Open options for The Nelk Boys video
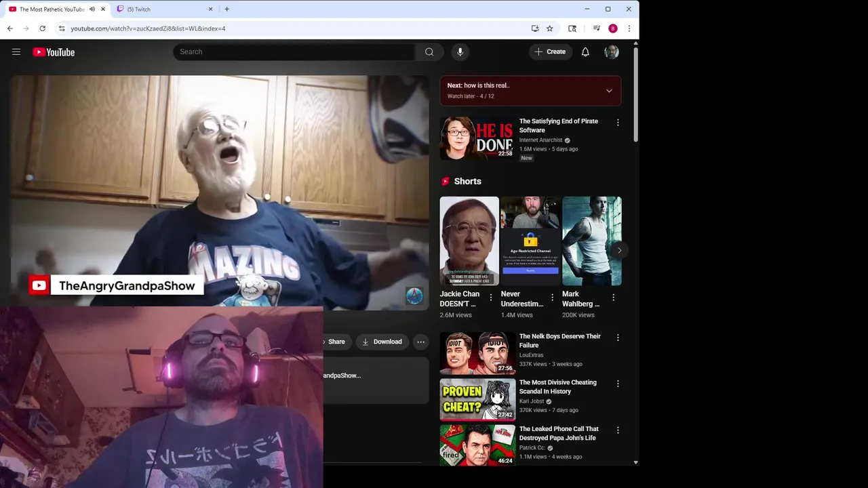The width and height of the screenshot is (868, 488). [x=617, y=338]
